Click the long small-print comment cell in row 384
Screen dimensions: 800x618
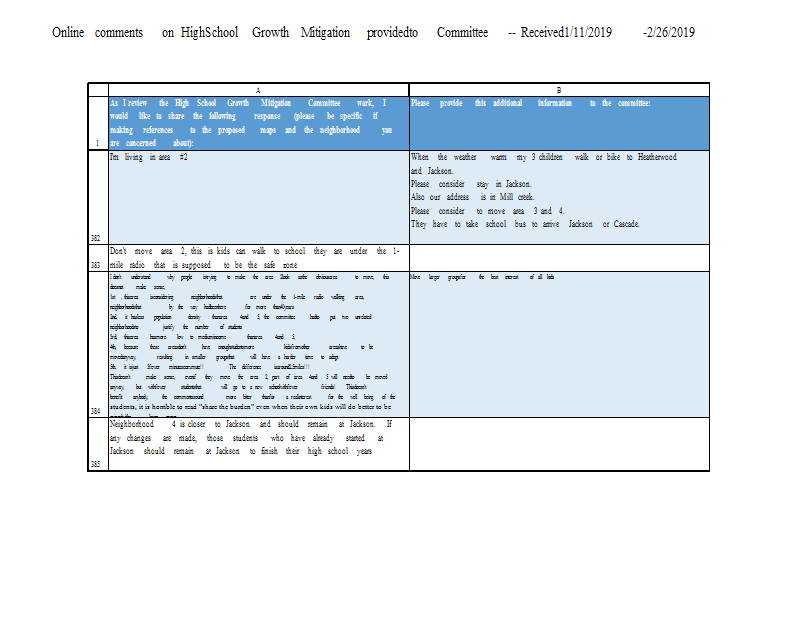259,344
